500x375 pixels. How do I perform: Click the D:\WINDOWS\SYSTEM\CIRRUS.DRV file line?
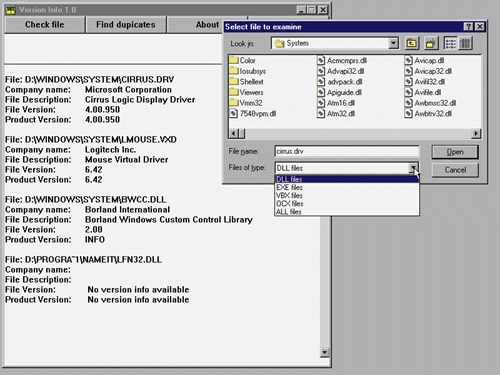89,80
